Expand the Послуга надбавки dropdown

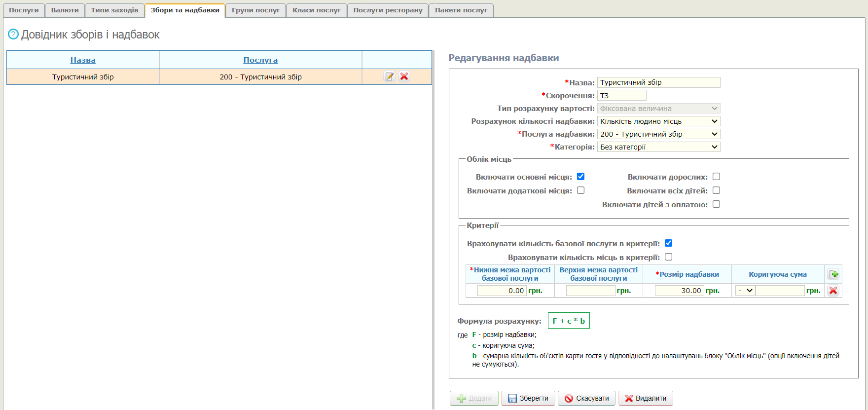coord(658,134)
